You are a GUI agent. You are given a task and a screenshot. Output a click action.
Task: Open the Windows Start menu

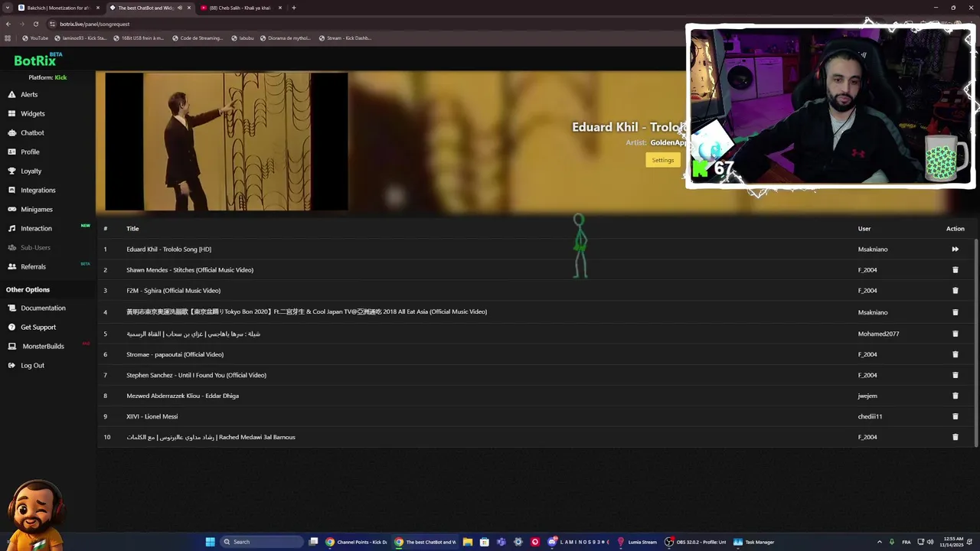pyautogui.click(x=210, y=542)
